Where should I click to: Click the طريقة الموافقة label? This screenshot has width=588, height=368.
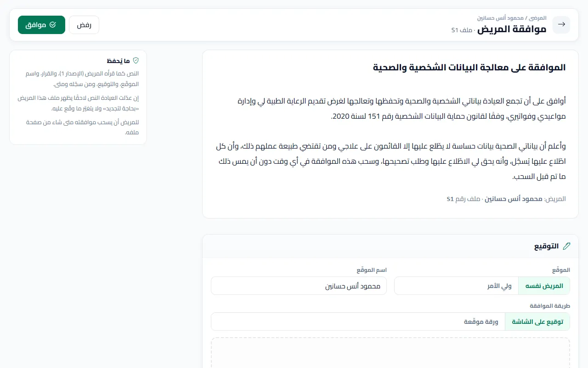pyautogui.click(x=550, y=306)
